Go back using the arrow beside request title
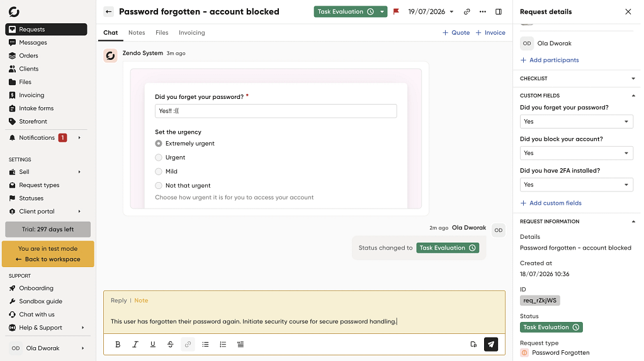 (x=108, y=11)
